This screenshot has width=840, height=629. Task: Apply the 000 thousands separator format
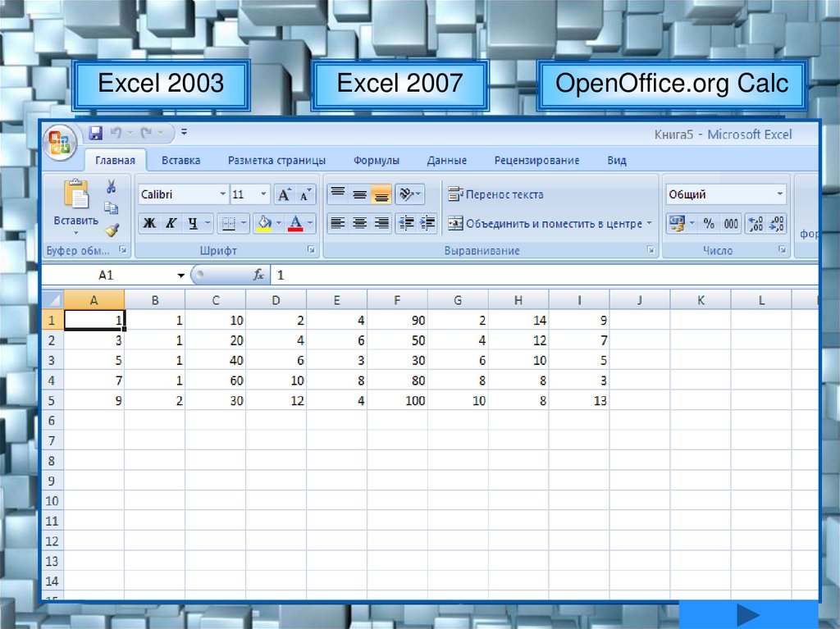point(731,223)
